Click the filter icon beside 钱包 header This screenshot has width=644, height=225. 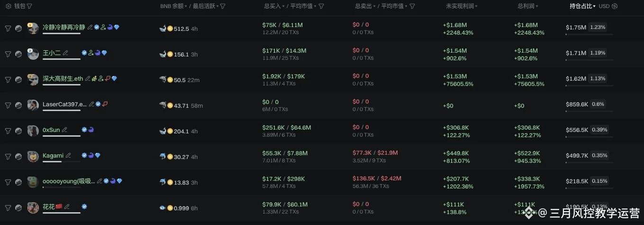point(29,6)
